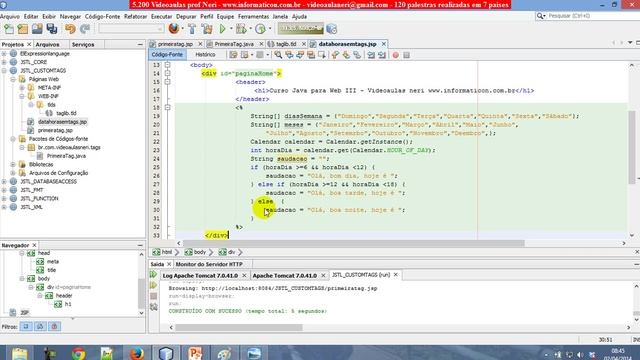Screen dimensions: 640x360
Task: Click the html breadcrumb in editor
Action: pyautogui.click(x=163, y=252)
